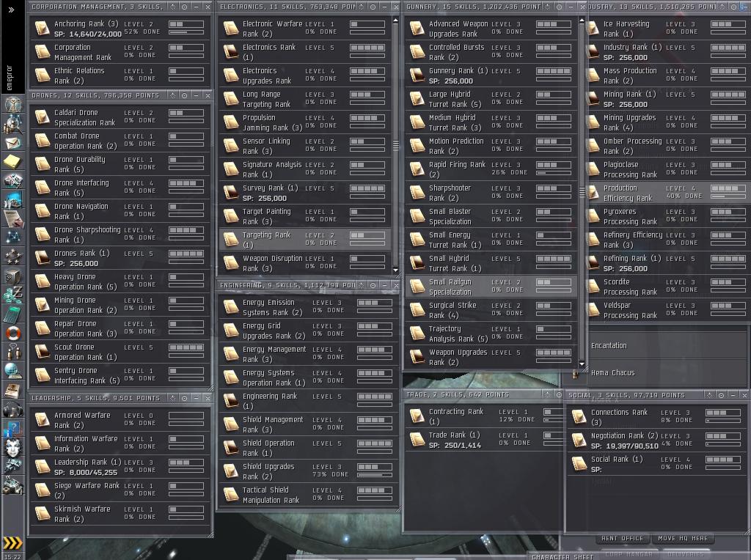Collapse Social window with minimize dash
Viewport: 751px width, 560px height.
point(733,395)
